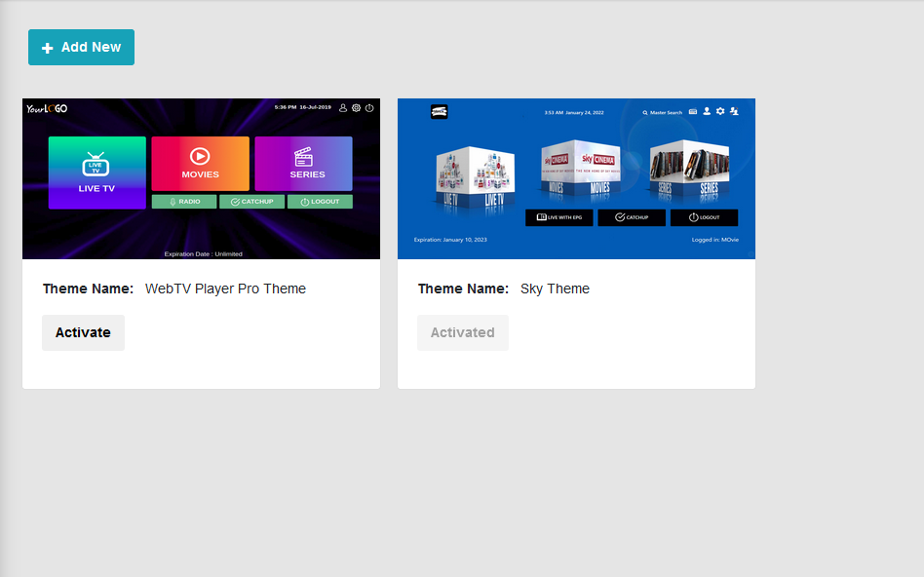Click Master Search in Sky theme preview

click(x=663, y=112)
